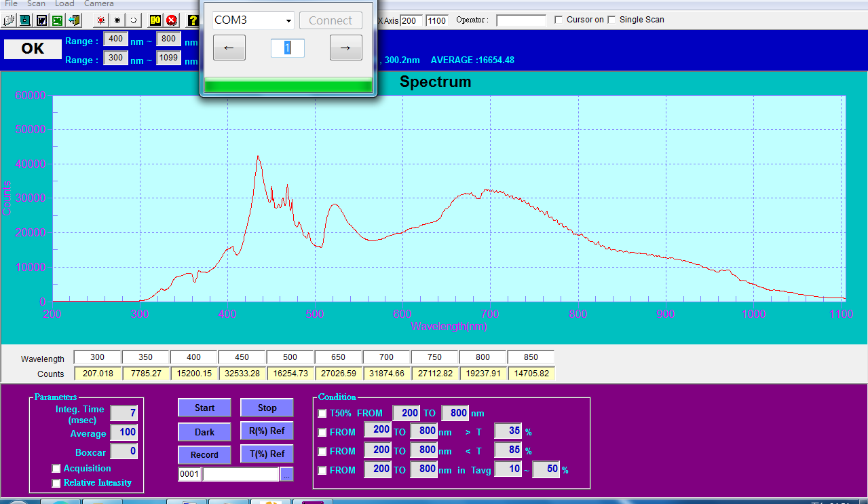
Task: Click the X Axis maximum field 1100
Action: pyautogui.click(x=437, y=20)
